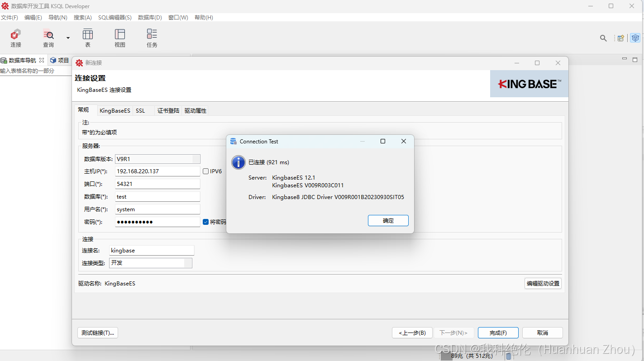Click the 主机IP field 192.168.220.137
Viewport: 644px width, 361px height.
[x=157, y=171]
